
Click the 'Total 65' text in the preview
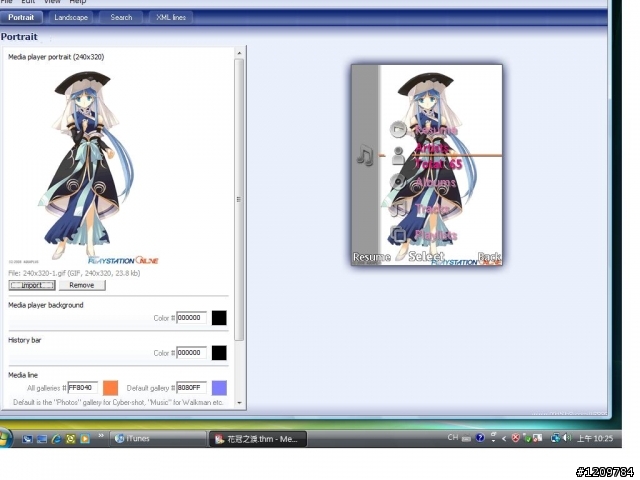pyautogui.click(x=438, y=164)
